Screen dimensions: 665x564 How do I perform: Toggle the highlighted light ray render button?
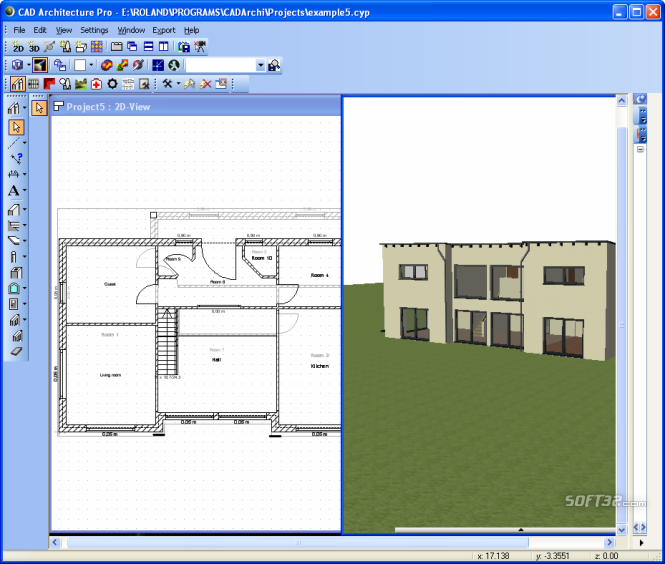39,65
